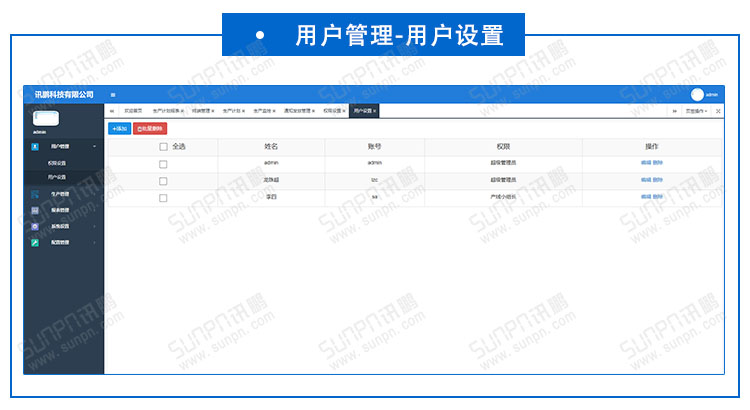The image size is (750, 410).
Task: Select the active 用户设置 tab
Action: click(363, 111)
